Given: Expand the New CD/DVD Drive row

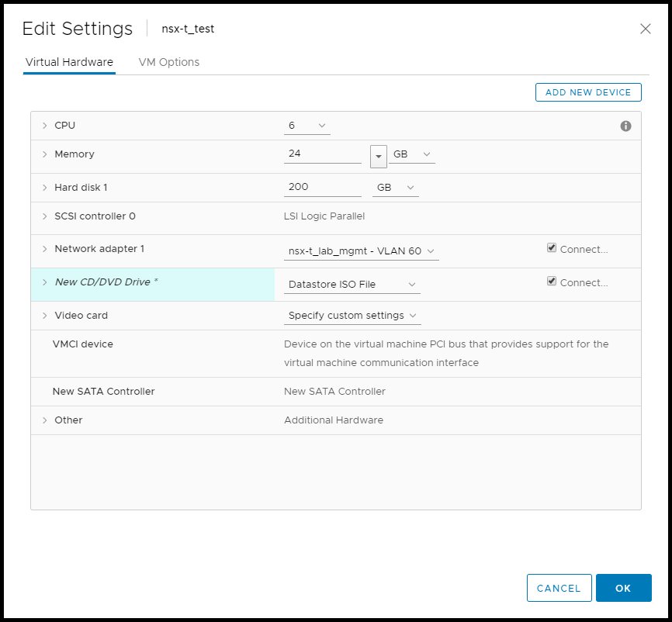Looking at the screenshot, I should tap(45, 282).
